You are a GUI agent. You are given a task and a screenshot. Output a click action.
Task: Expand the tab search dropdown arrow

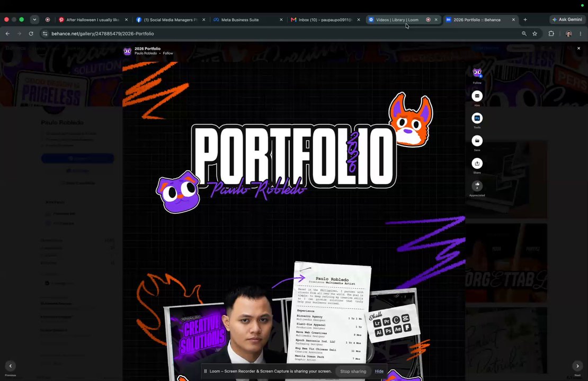[x=34, y=20]
